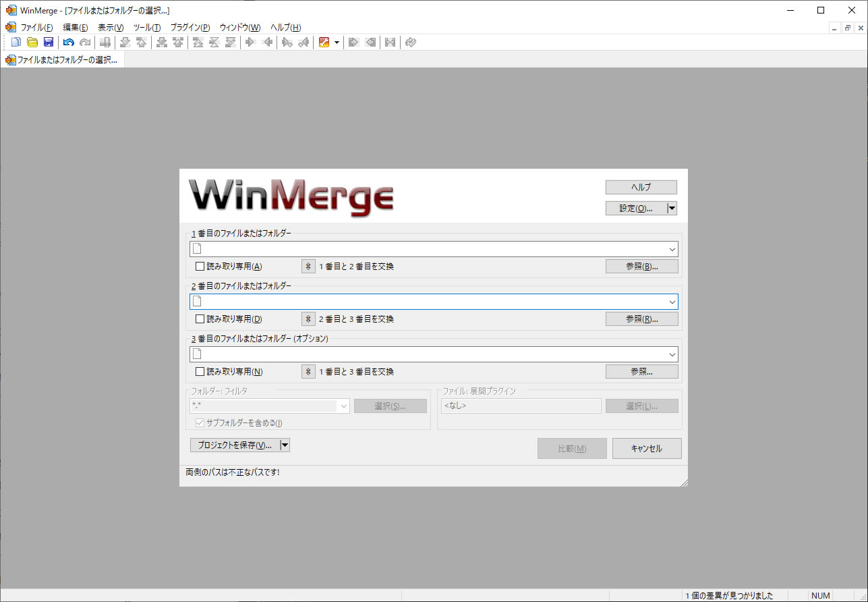868x602 pixels.
Task: Click the Undo toolbar icon
Action: tap(68, 42)
